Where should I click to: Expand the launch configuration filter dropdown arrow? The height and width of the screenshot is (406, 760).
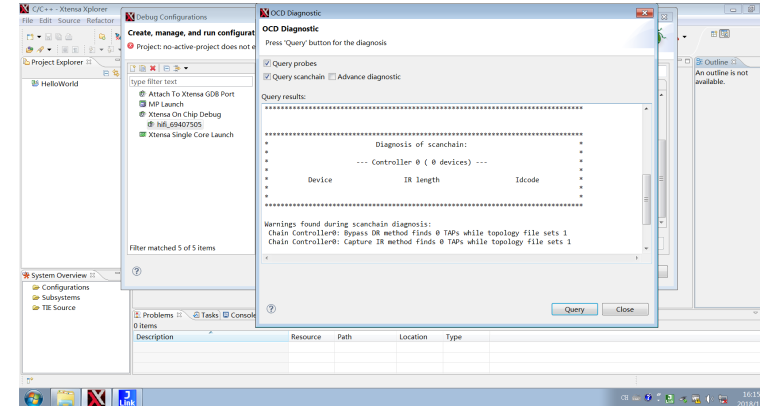point(186,68)
